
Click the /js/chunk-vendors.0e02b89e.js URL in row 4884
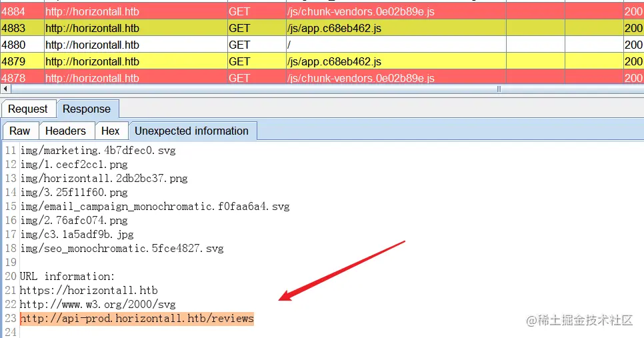(x=361, y=11)
